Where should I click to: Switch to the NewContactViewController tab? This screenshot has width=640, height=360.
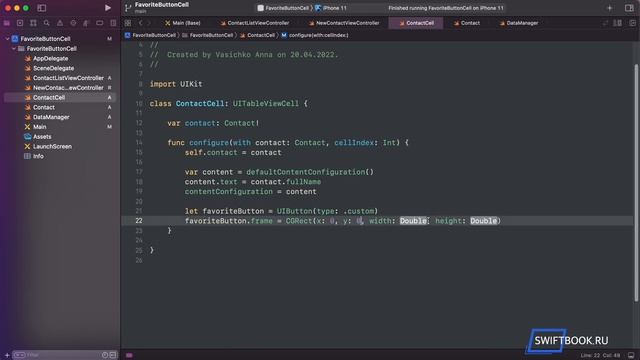[x=344, y=23]
